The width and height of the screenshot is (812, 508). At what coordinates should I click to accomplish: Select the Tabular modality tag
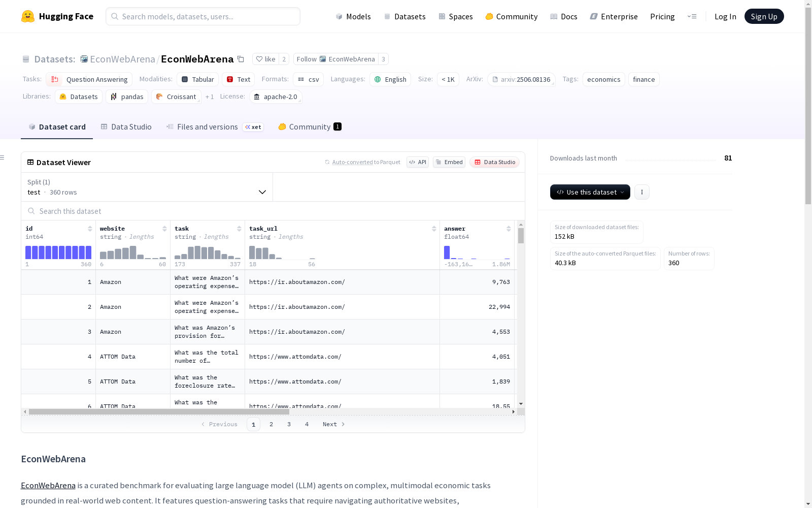198,79
